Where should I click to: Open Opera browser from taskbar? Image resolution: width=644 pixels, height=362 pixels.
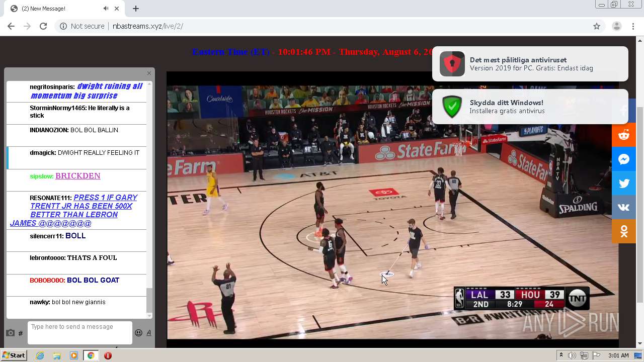coord(108,355)
